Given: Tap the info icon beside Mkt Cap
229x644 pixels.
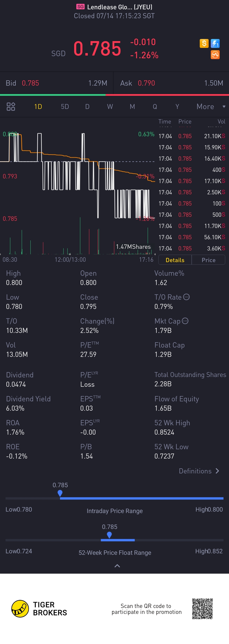Looking at the screenshot, I should [185, 321].
